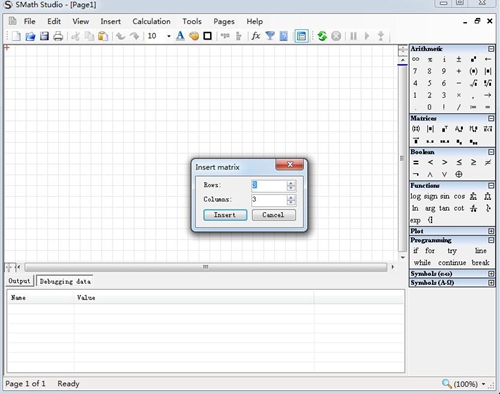Click the Rows input field
This screenshot has width=500, height=394.
pyautogui.click(x=269, y=185)
